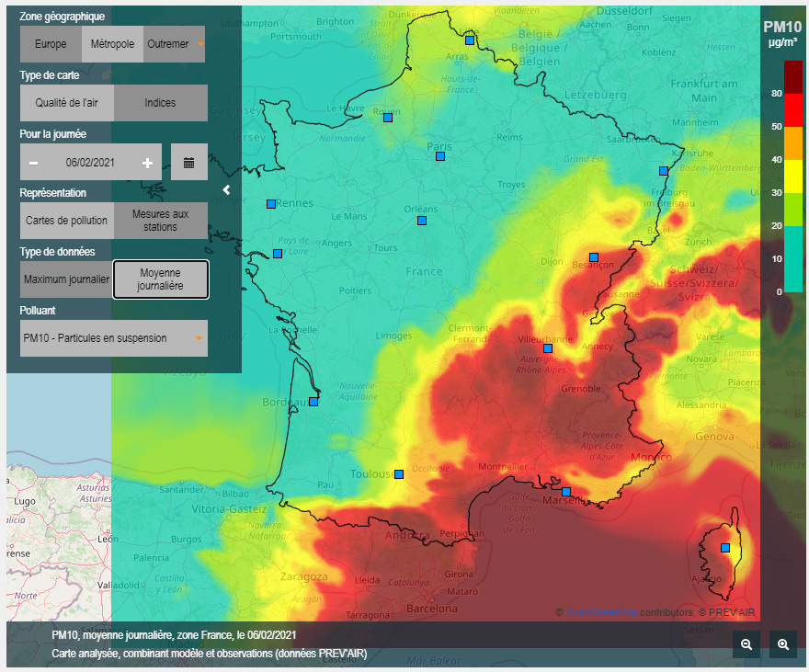Collapse the left options panel arrow

pyautogui.click(x=226, y=190)
